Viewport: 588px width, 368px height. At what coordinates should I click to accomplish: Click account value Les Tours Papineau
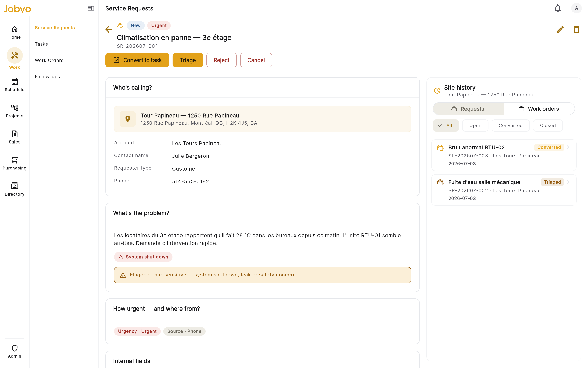click(x=197, y=143)
